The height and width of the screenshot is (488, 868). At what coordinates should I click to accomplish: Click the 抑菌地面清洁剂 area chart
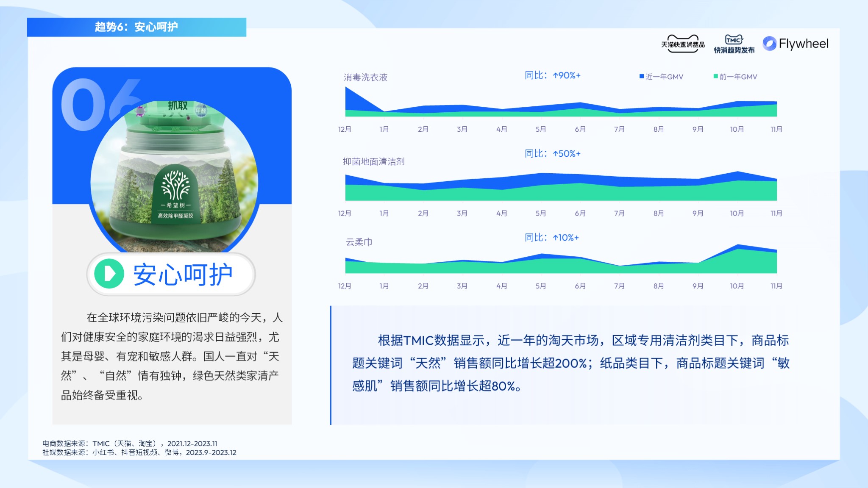(x=561, y=186)
